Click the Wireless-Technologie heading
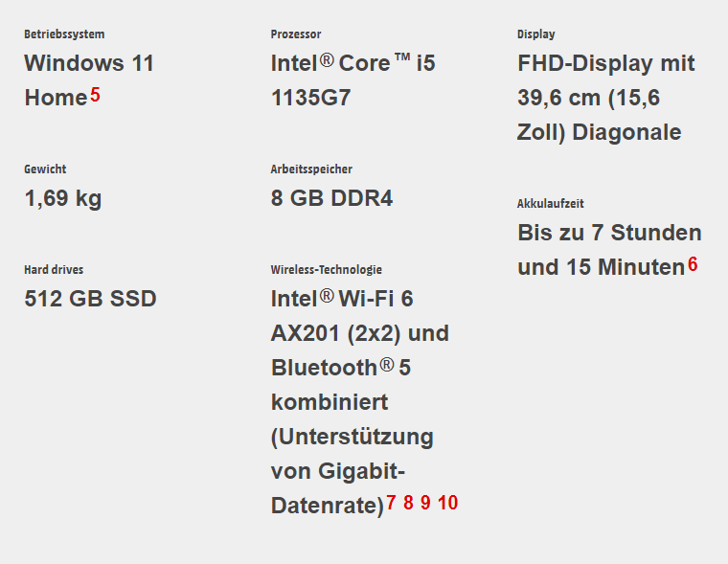 click(326, 270)
